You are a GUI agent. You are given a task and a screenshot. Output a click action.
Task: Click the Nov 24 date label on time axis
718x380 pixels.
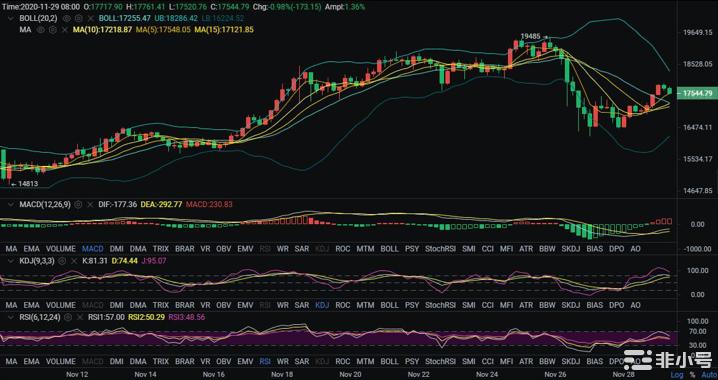click(x=487, y=375)
